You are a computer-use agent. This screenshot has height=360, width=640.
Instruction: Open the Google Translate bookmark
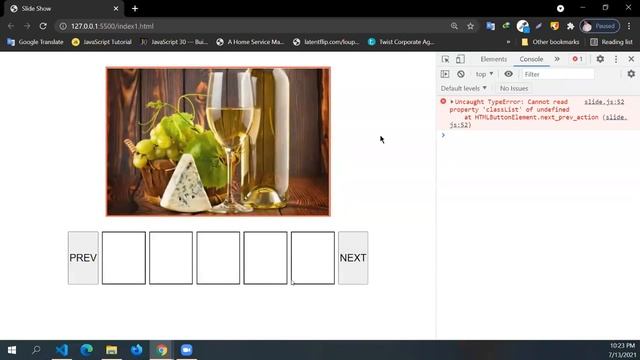36,42
